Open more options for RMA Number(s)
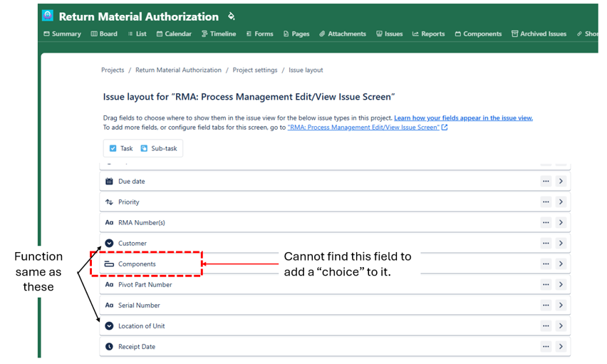 tap(546, 223)
